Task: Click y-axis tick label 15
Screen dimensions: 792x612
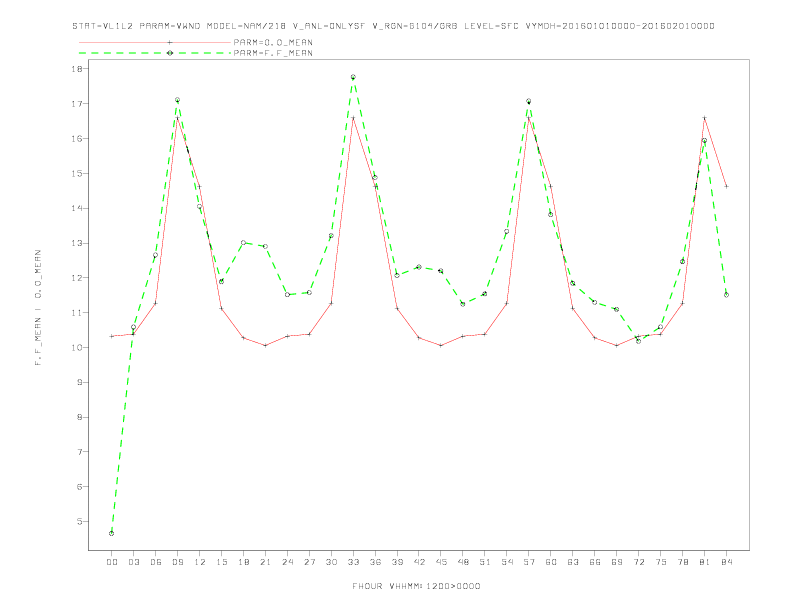Action: point(79,173)
